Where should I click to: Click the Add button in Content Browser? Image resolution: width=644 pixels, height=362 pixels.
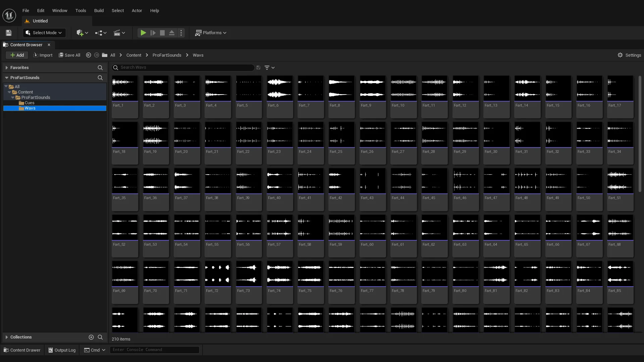click(16, 55)
